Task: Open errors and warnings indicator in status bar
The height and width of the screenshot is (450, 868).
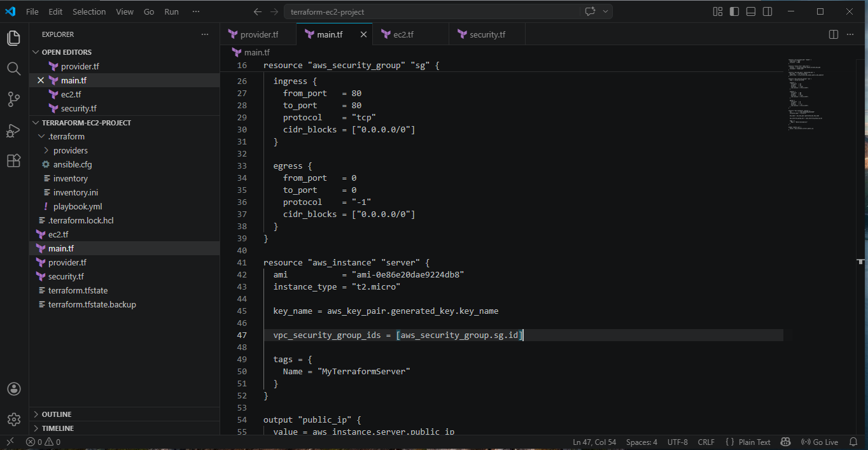Action: point(43,442)
